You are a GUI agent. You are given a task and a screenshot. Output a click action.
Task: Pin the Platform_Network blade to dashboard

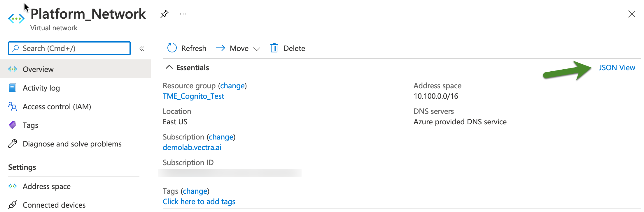click(x=164, y=14)
